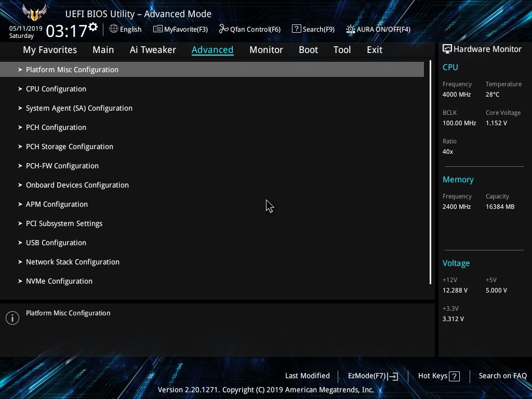Expand PCI Subsystem Settings arrow
The height and width of the screenshot is (399, 532).
[x=20, y=223]
